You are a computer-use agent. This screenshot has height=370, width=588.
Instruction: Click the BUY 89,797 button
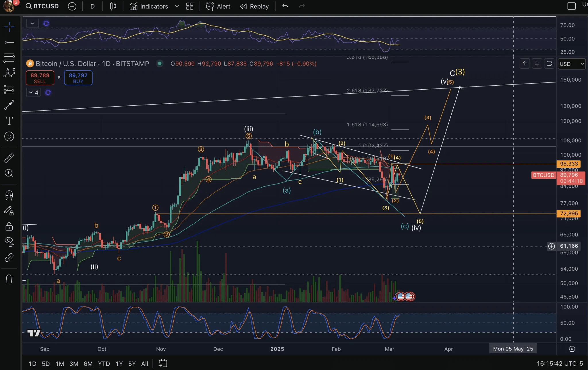click(x=78, y=78)
